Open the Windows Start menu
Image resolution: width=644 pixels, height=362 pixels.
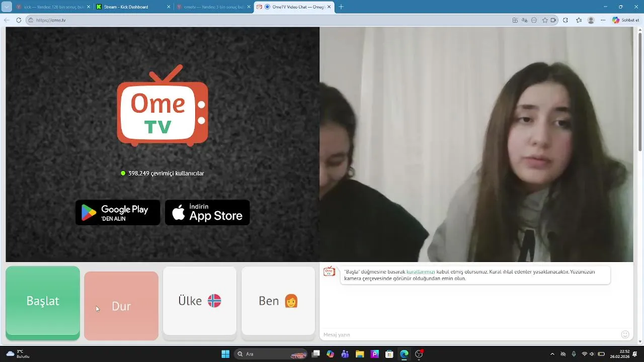tap(225, 354)
